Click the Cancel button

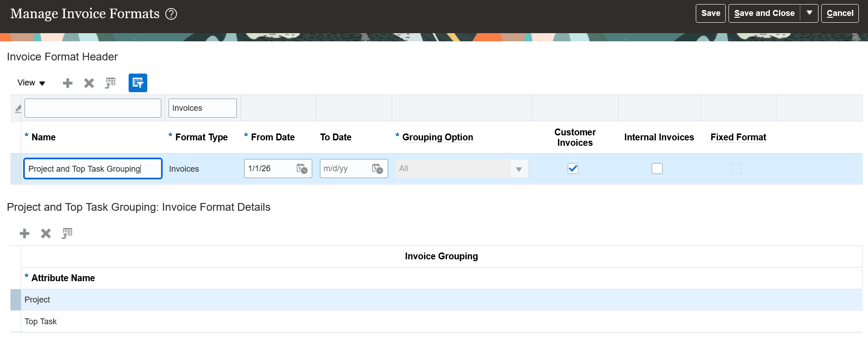[x=840, y=13]
